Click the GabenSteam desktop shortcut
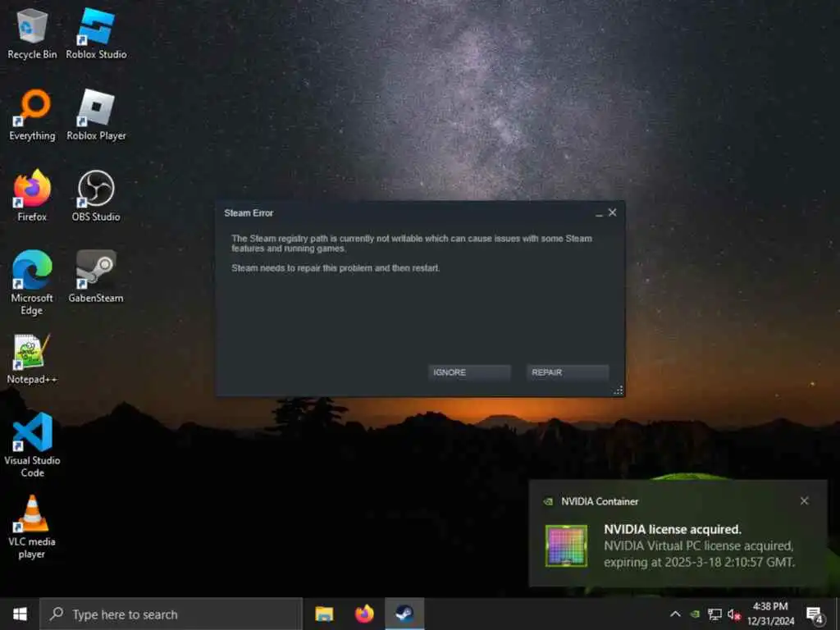 tap(96, 277)
